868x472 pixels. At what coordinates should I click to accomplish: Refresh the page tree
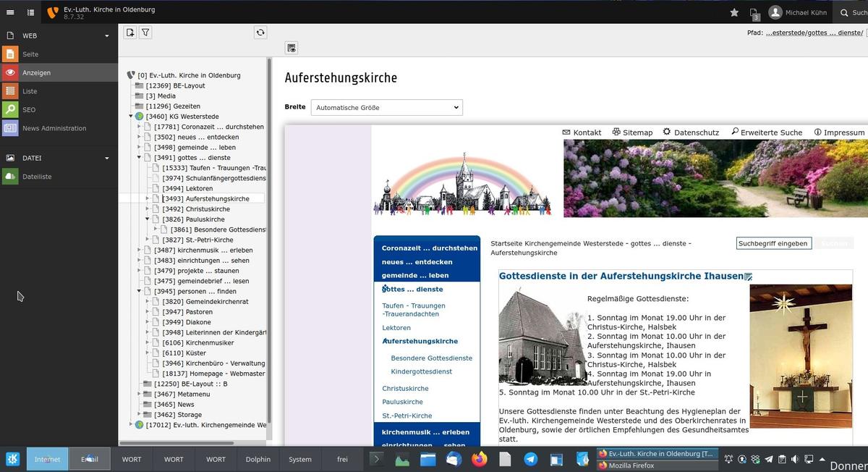point(260,33)
